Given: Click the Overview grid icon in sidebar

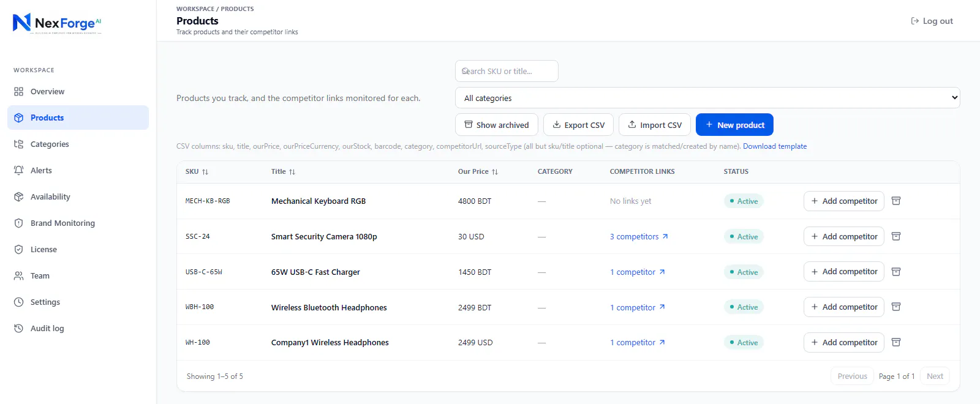Looking at the screenshot, I should [x=18, y=92].
